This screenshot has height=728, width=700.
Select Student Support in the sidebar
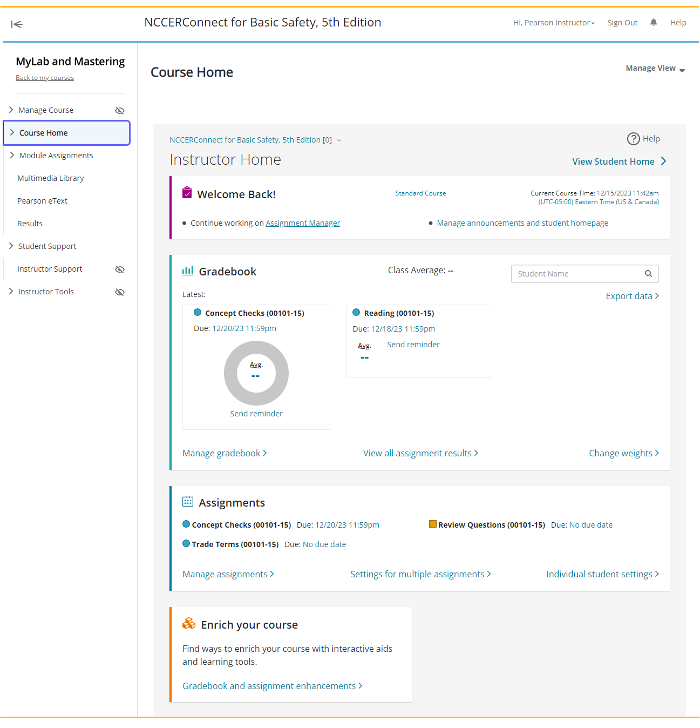pos(47,246)
